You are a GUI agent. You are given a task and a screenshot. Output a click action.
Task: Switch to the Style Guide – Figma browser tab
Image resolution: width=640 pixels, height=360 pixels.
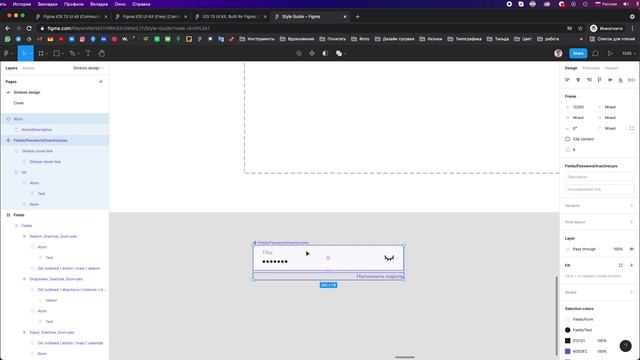tap(310, 17)
